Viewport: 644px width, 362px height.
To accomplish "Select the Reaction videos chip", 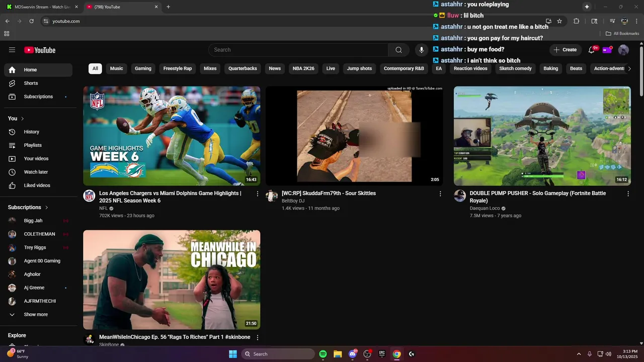I will pyautogui.click(x=470, y=68).
